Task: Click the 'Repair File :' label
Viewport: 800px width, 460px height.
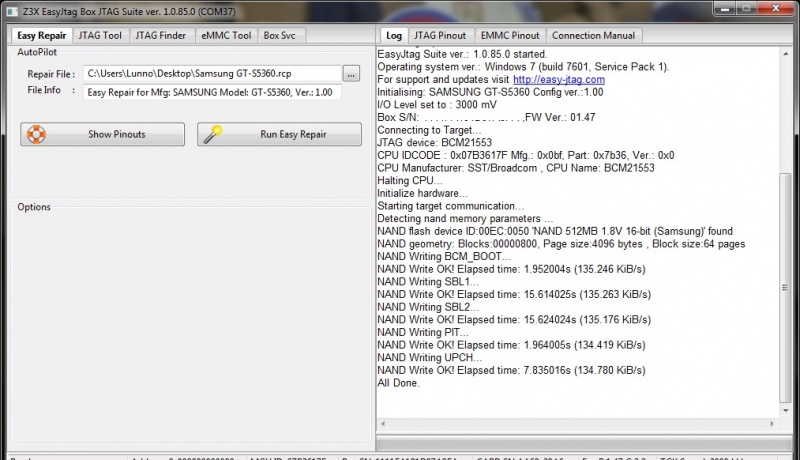Action: (x=51, y=74)
